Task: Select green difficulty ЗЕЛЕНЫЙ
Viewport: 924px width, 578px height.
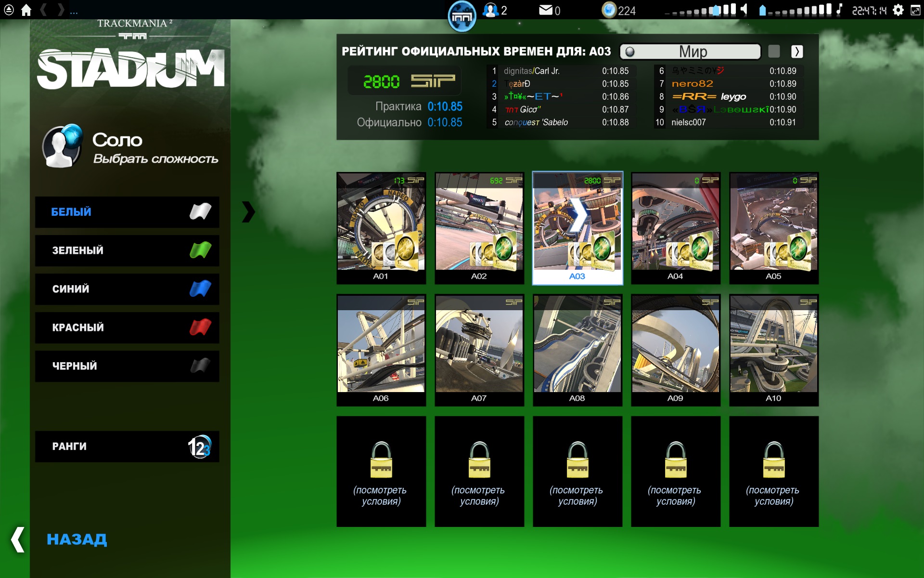Action: pyautogui.click(x=127, y=250)
